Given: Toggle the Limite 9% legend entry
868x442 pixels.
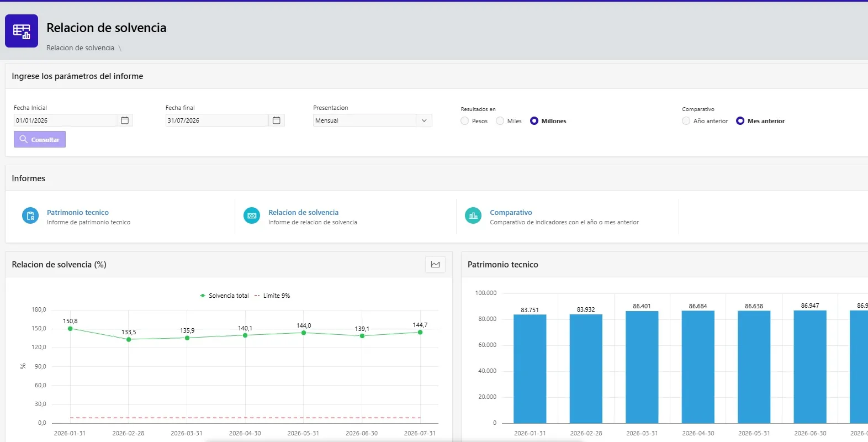Looking at the screenshot, I should (272, 296).
